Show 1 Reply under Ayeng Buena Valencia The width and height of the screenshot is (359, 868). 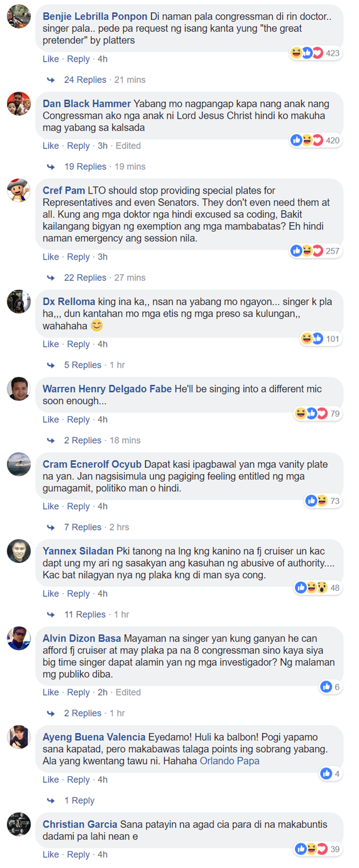pos(79,801)
